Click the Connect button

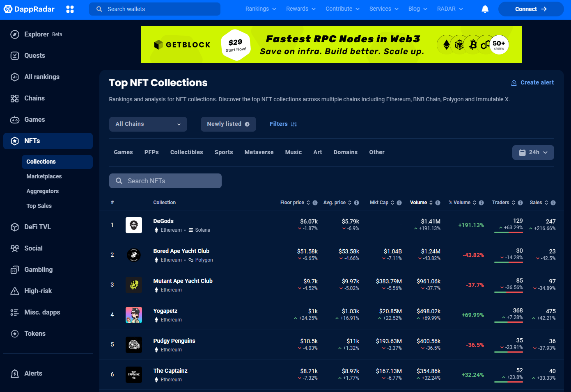(x=531, y=9)
